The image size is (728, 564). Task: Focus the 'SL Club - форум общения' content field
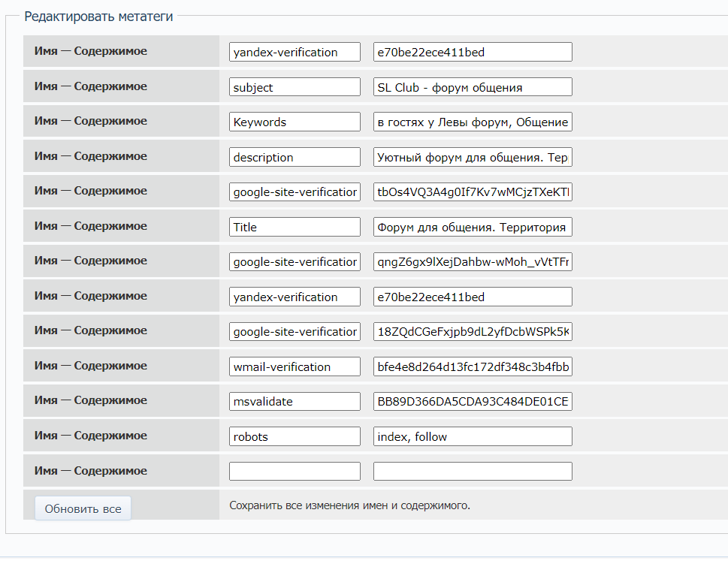click(473, 87)
